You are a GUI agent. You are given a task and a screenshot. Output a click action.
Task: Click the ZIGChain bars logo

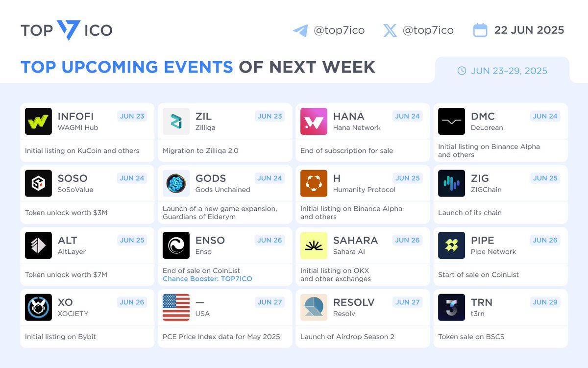(451, 183)
